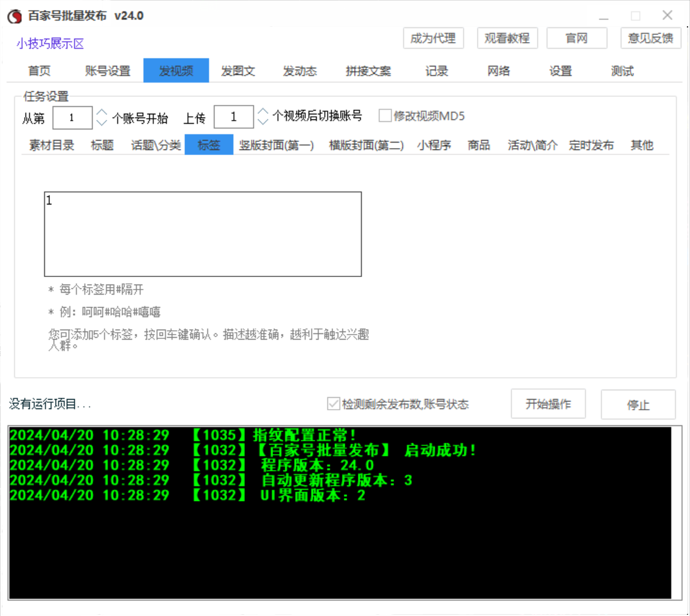The width and height of the screenshot is (690, 616).
Task: Open the 标题 sub-tab
Action: pos(102,145)
